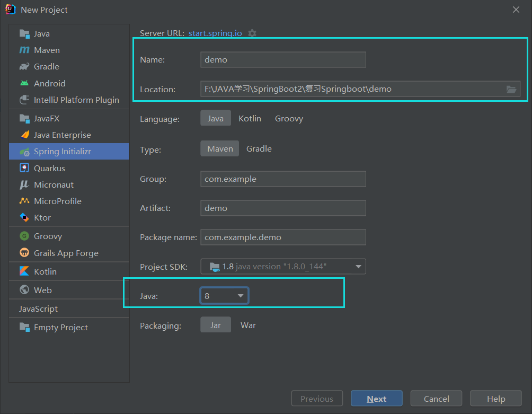Click the IntelliJ Platform Plugin icon
Image resolution: width=532 pixels, height=414 pixels.
[x=24, y=100]
